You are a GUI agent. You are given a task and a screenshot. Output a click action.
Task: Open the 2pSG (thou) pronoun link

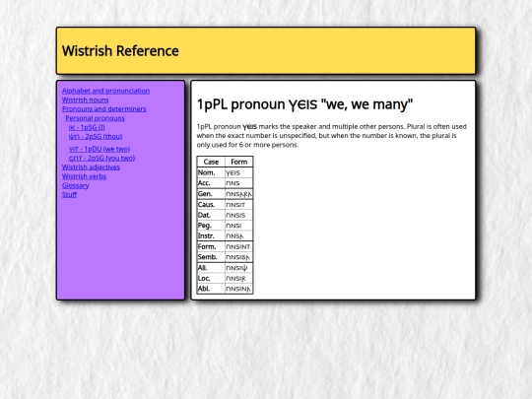[96, 136]
